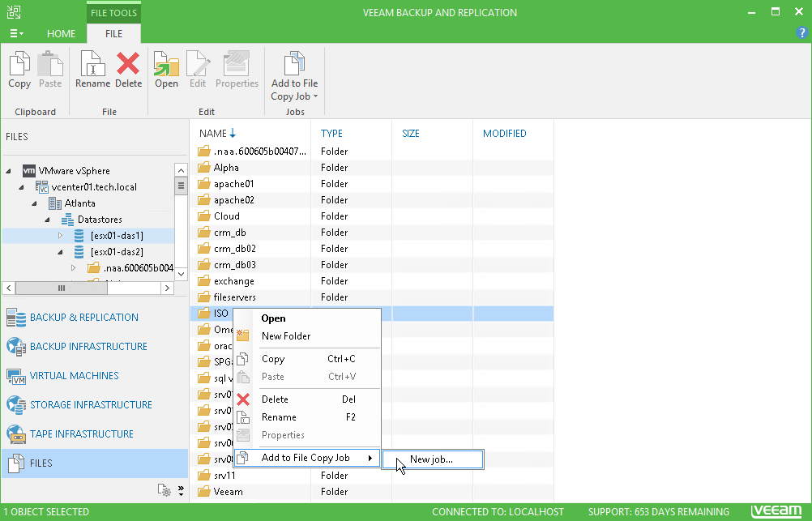Select the Alpha folder icon
The width and height of the screenshot is (812, 521).
[204, 168]
